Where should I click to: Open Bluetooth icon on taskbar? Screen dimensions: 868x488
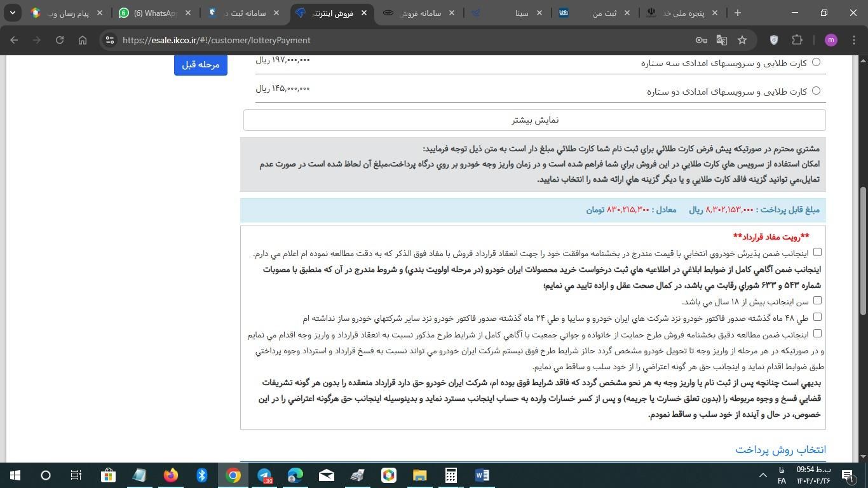click(x=202, y=475)
